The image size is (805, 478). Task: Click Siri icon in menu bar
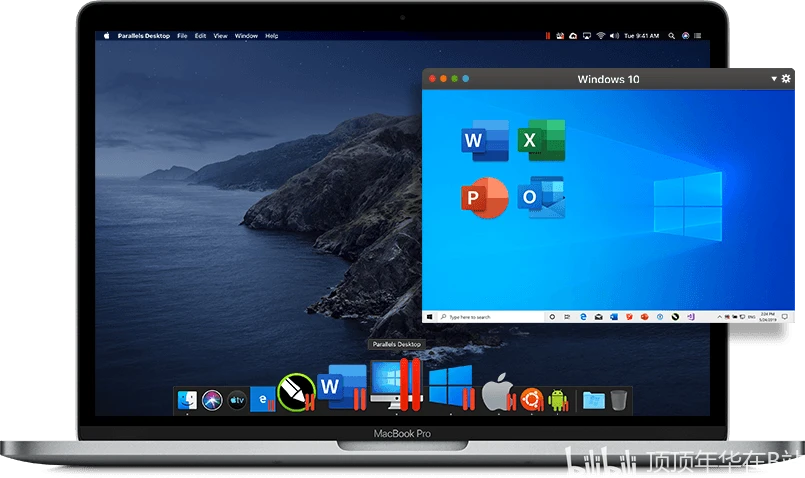point(685,35)
